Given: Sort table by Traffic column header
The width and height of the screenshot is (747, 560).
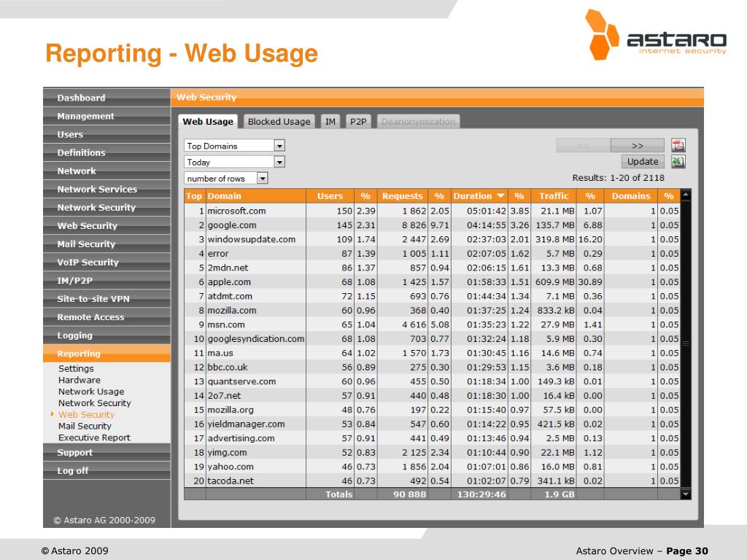Looking at the screenshot, I should click(554, 195).
